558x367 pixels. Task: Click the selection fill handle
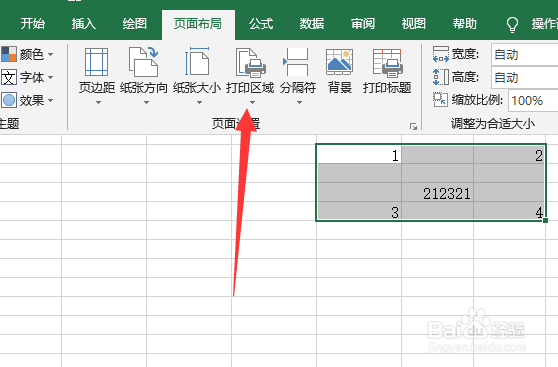[546, 221]
